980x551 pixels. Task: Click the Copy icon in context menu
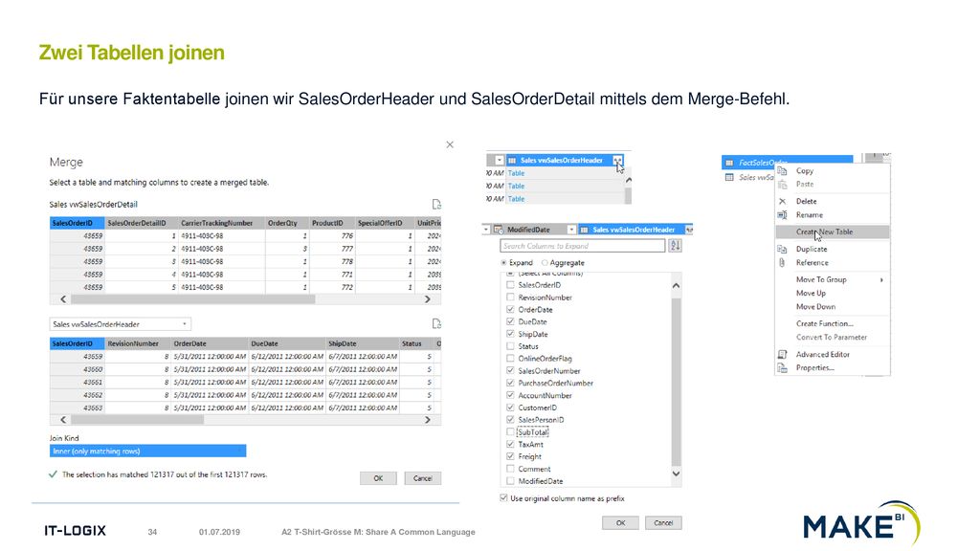click(x=782, y=170)
